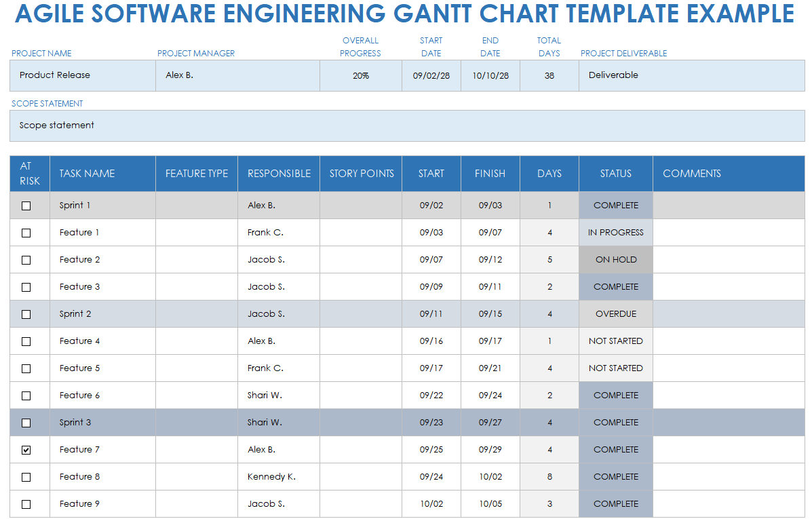This screenshot has width=812, height=519.
Task: Click the Comments column header
Action: coord(691,174)
